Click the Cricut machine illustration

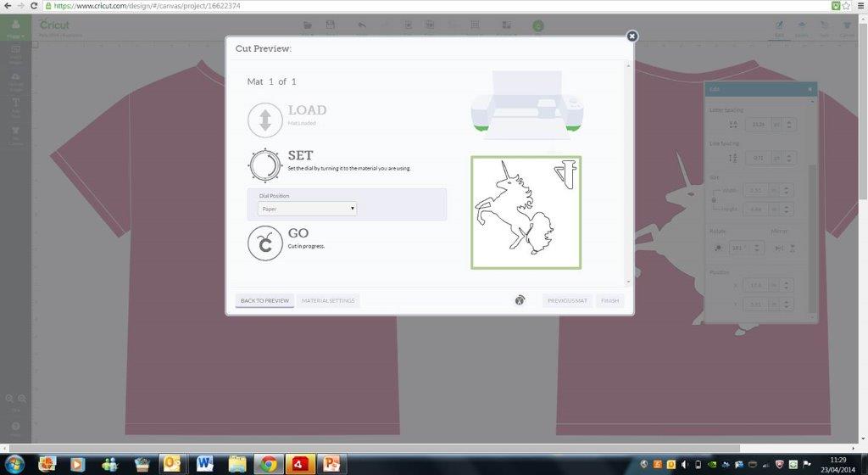coord(527,104)
